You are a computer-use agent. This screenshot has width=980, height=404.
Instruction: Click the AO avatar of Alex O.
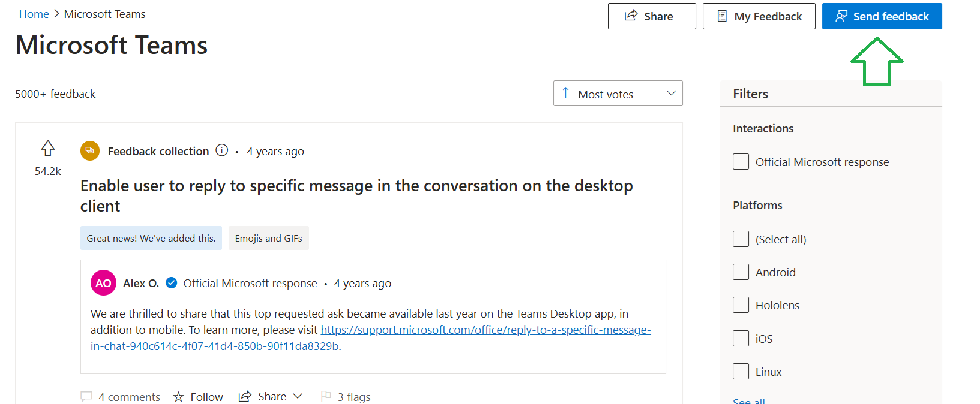pos(103,283)
